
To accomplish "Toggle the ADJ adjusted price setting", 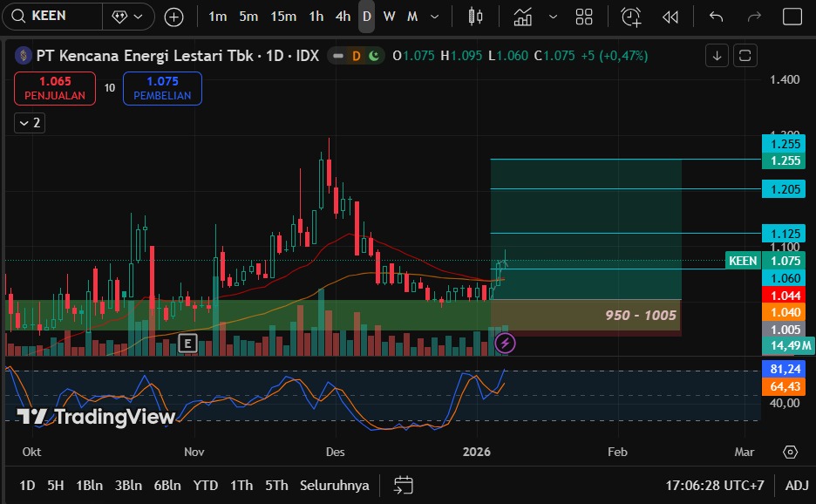I will click(x=796, y=485).
